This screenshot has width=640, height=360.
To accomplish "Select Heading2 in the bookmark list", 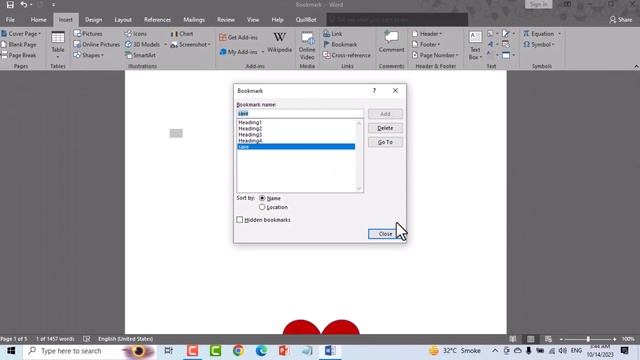I will point(296,129).
